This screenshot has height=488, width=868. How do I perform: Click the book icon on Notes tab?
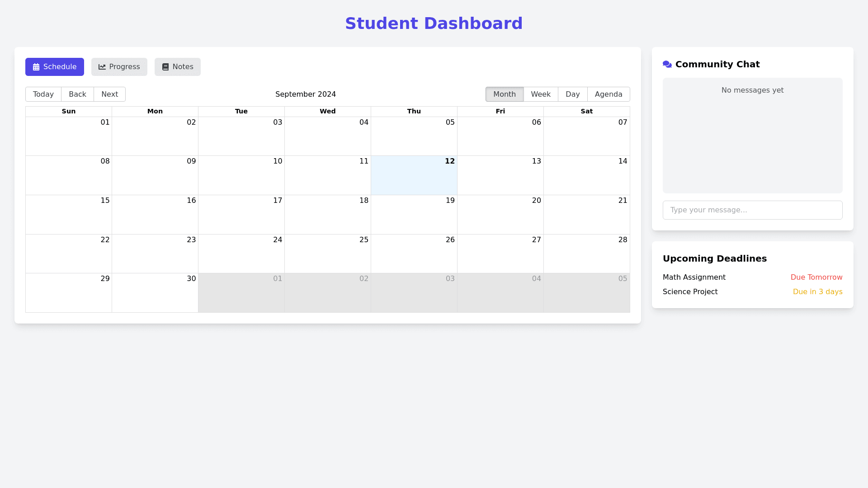pyautogui.click(x=165, y=67)
